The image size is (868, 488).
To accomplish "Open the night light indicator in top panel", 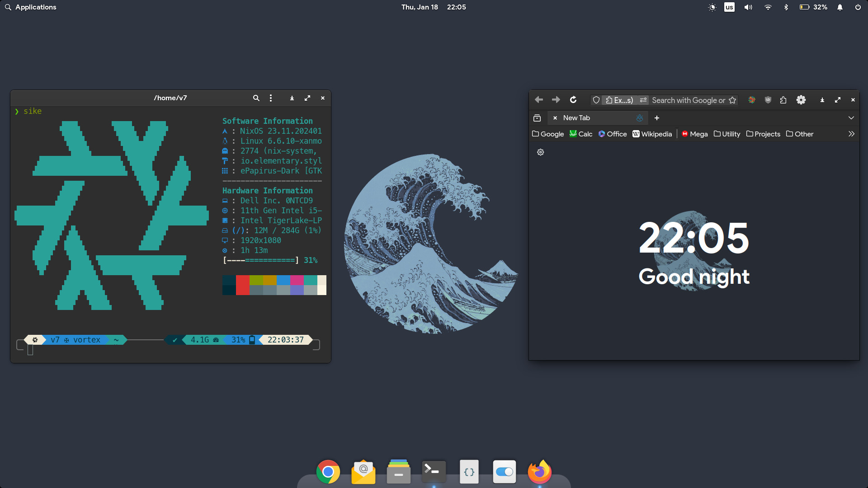I will 712,7.
